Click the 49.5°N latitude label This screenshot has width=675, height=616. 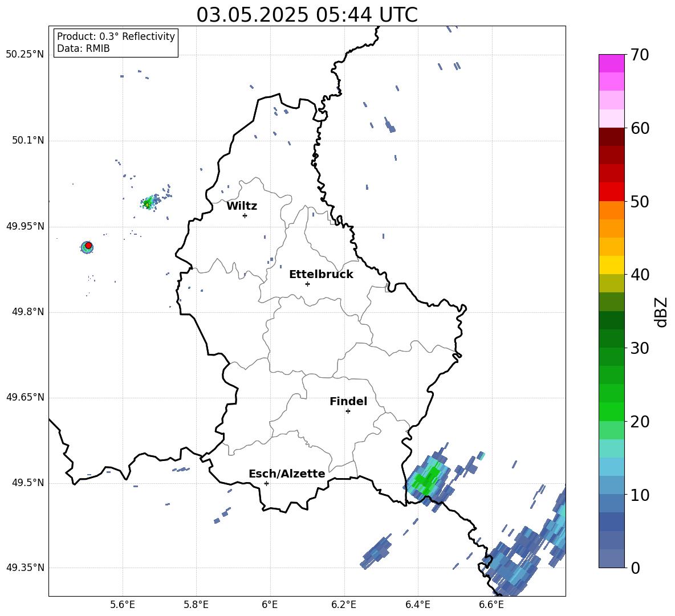point(28,483)
